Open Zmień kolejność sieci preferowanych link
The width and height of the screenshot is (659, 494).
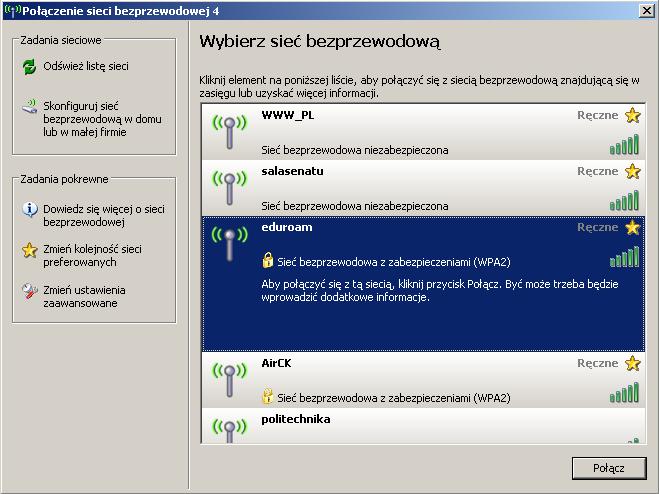click(92, 256)
